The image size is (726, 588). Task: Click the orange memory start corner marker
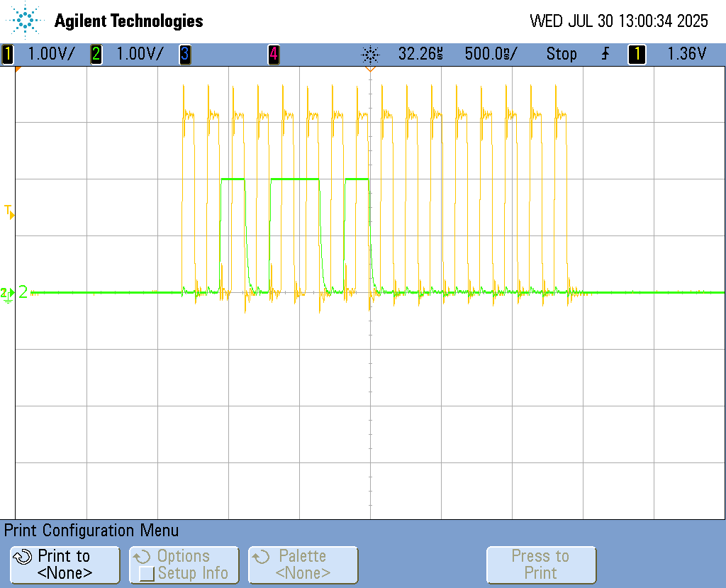[18, 69]
